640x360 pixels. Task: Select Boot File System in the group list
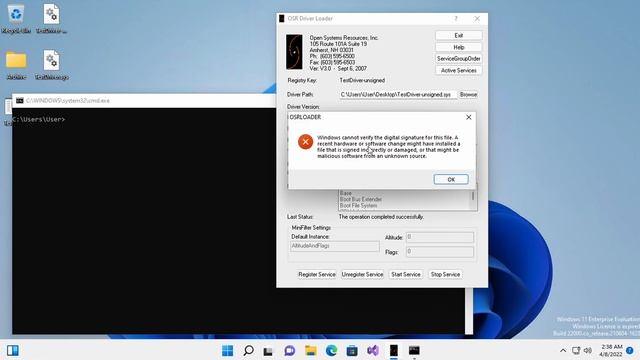[x=358, y=205]
